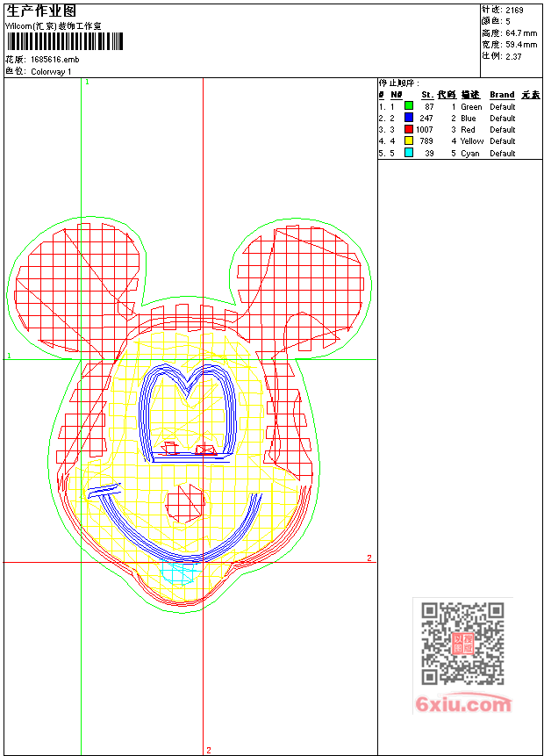Select the Blue color swatch in row 2
This screenshot has height=756, width=544.
tap(409, 117)
